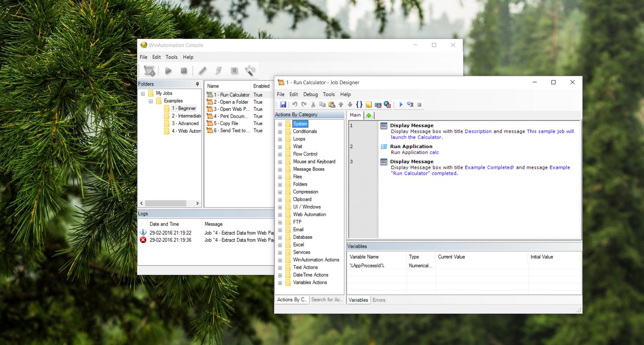
Task: Select the 1 - Beginner folder
Action: [184, 108]
